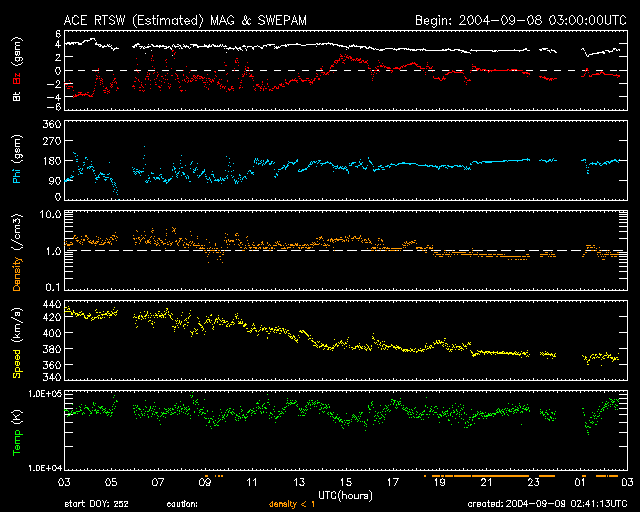Image resolution: width=640 pixels, height=512 pixels.
Task: Click the '13' hour tick label
Action: [299, 483]
